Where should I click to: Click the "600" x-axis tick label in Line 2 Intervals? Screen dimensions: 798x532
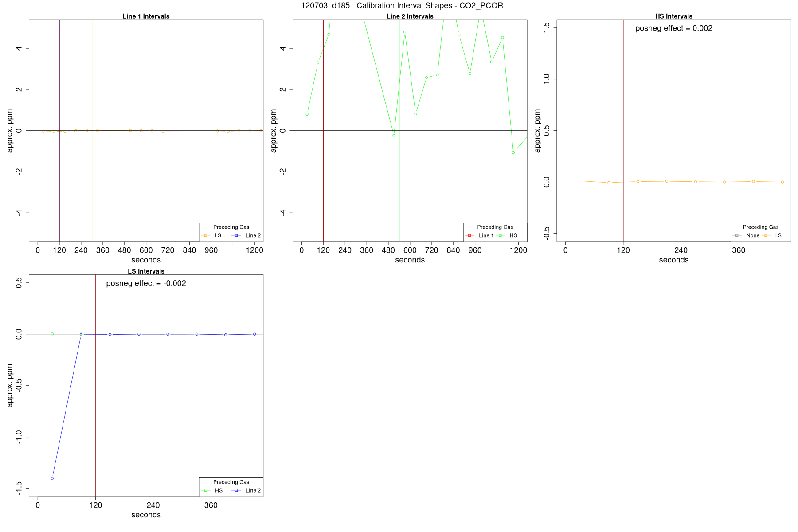tap(410, 250)
